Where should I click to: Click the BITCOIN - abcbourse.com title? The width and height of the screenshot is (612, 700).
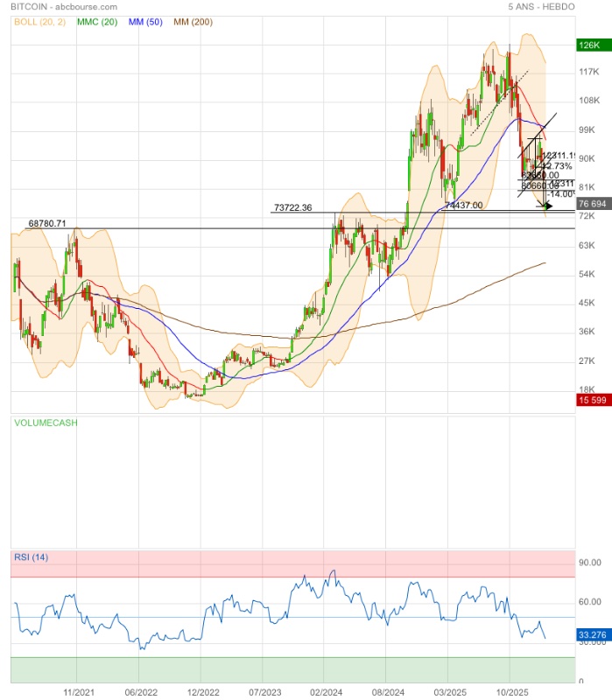[x=64, y=6]
